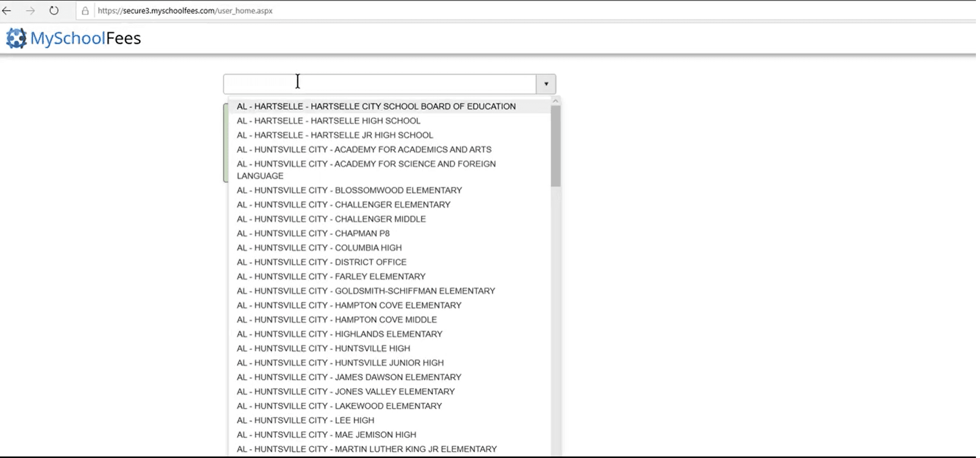Select Blossomwood Elementary
Screen dimensions: 980x458
coord(390,190)
